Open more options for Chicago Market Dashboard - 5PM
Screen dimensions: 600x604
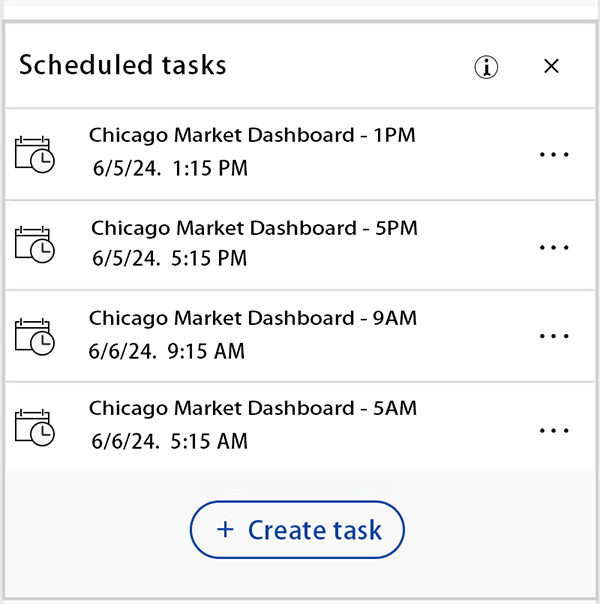click(x=553, y=246)
